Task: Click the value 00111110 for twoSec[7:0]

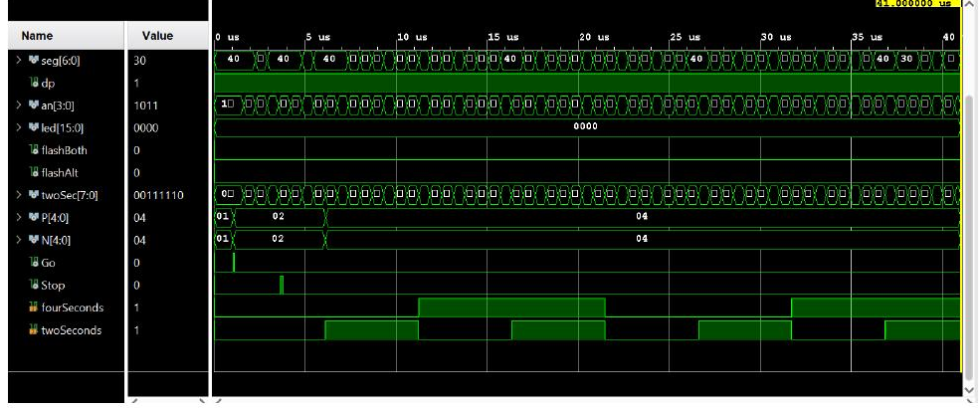Action: tap(158, 196)
